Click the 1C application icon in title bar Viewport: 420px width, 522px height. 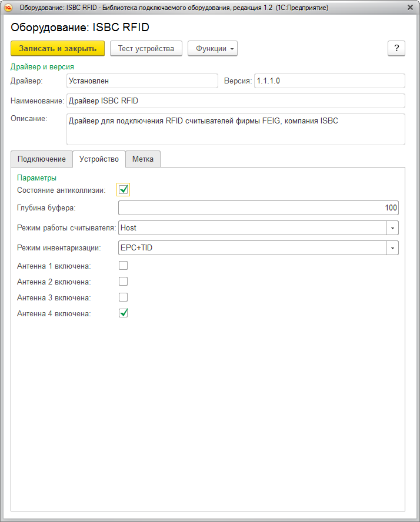pos(8,7)
